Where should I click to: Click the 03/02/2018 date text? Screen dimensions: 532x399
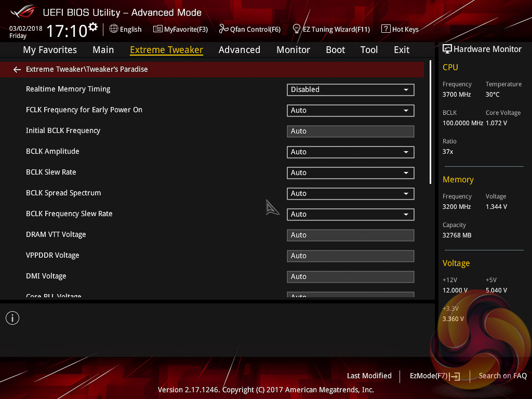[26, 29]
